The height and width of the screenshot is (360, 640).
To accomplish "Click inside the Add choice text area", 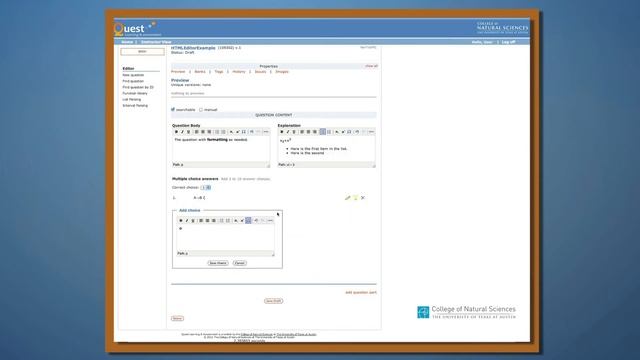I will (x=225, y=238).
